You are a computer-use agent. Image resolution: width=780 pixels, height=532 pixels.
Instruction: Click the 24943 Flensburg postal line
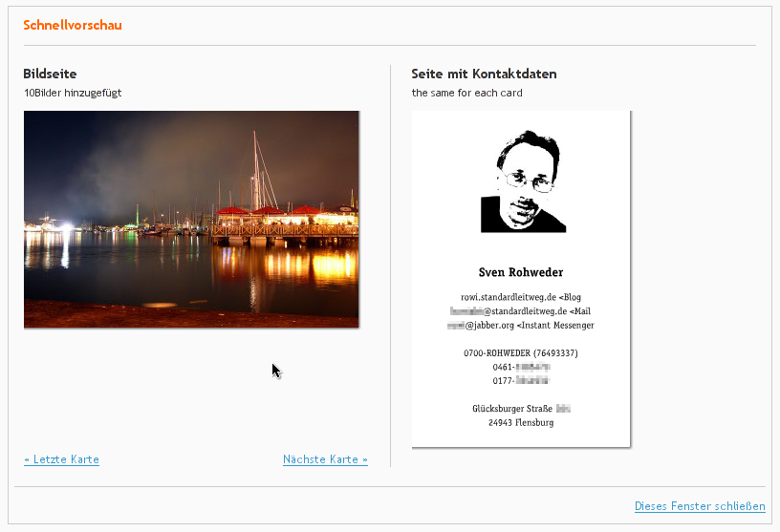click(x=521, y=422)
